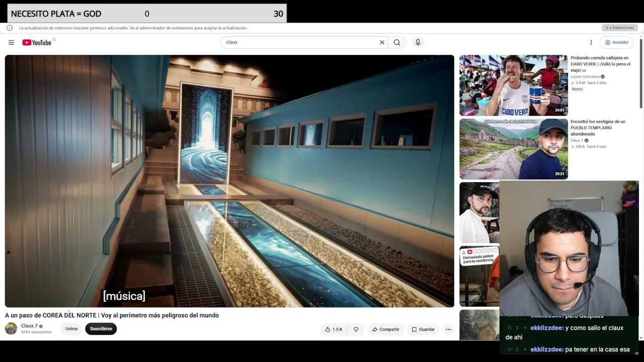Start voice search with the microphone icon
Screen dimensions: 644x362
point(418,42)
